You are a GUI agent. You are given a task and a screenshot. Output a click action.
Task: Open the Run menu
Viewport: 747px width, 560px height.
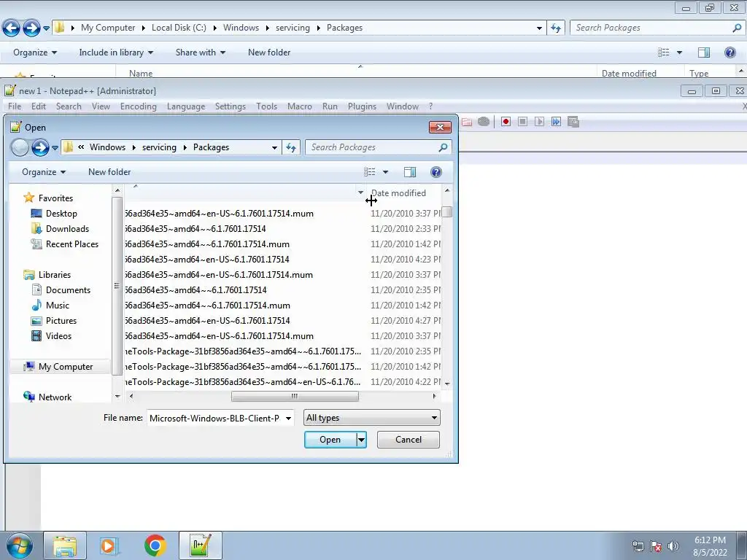click(x=330, y=106)
